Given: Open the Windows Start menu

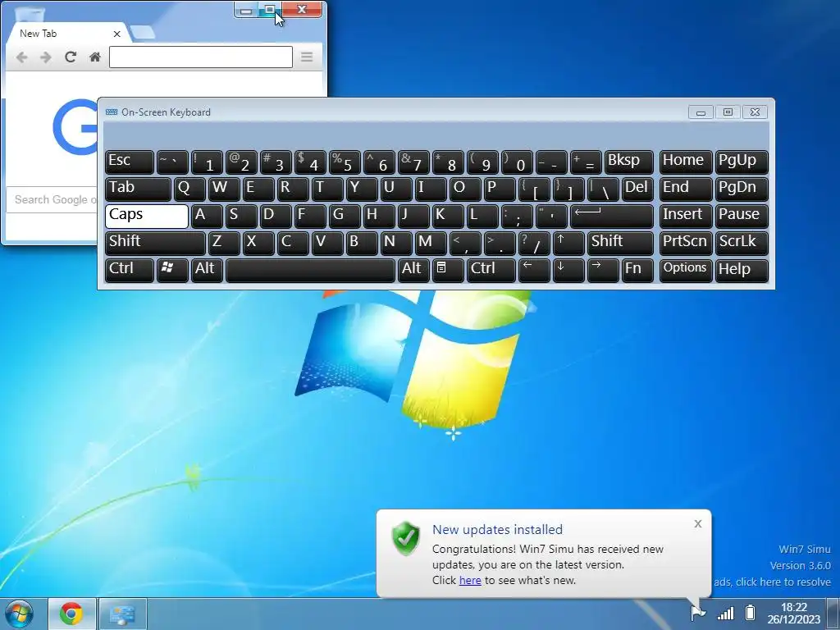Looking at the screenshot, I should tap(20, 614).
